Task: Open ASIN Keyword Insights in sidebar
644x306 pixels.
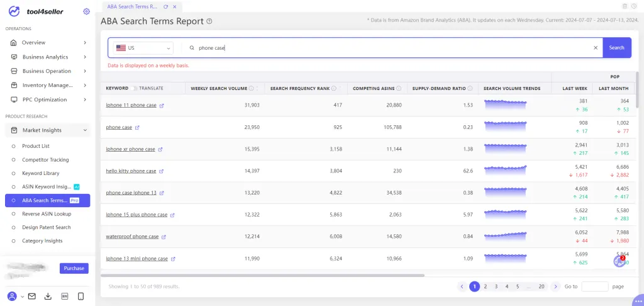Action: [x=47, y=187]
